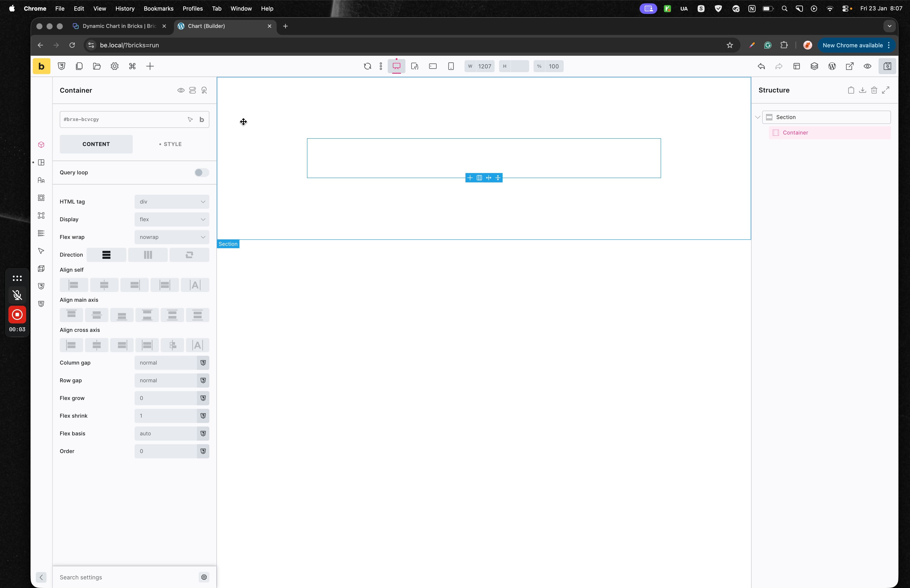Set Direction to row layout
This screenshot has height=588, width=910.
pyautogui.click(x=148, y=255)
